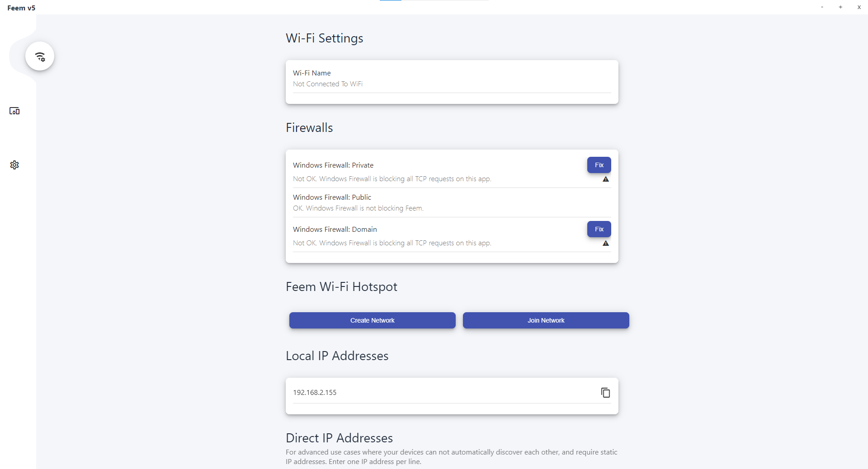
Task: Fix the Windows Firewall Private issue
Action: [599, 165]
